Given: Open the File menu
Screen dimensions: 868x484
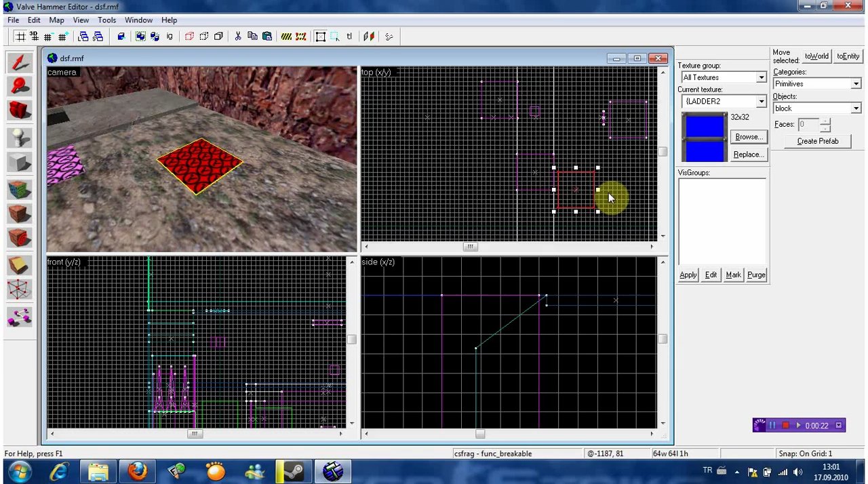Looking at the screenshot, I should (13, 20).
